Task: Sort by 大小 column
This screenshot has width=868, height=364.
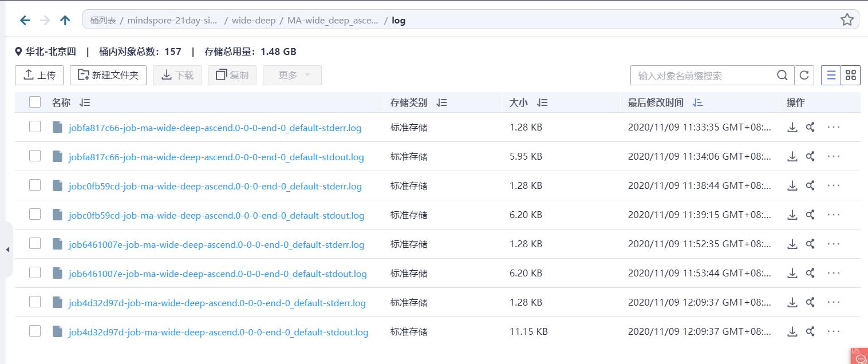Action: (x=542, y=103)
